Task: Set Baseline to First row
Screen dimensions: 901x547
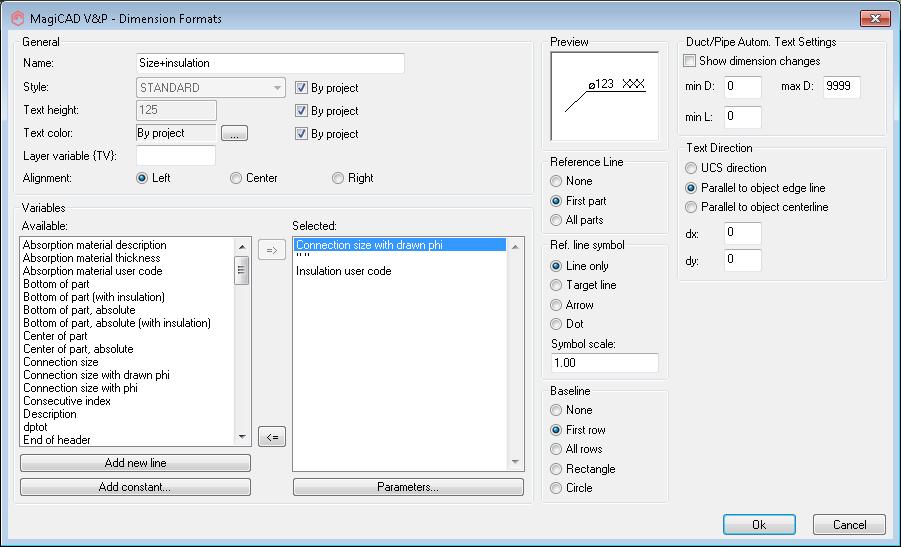Action: (x=556, y=430)
